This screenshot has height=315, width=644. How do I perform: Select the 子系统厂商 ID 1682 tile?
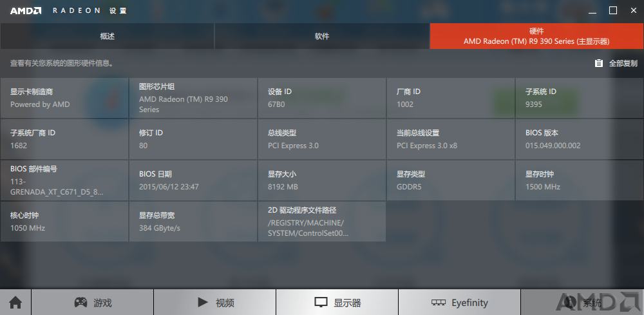coord(64,138)
